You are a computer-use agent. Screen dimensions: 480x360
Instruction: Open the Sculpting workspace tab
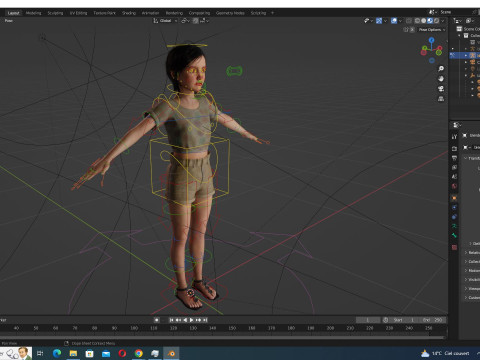pyautogui.click(x=55, y=13)
